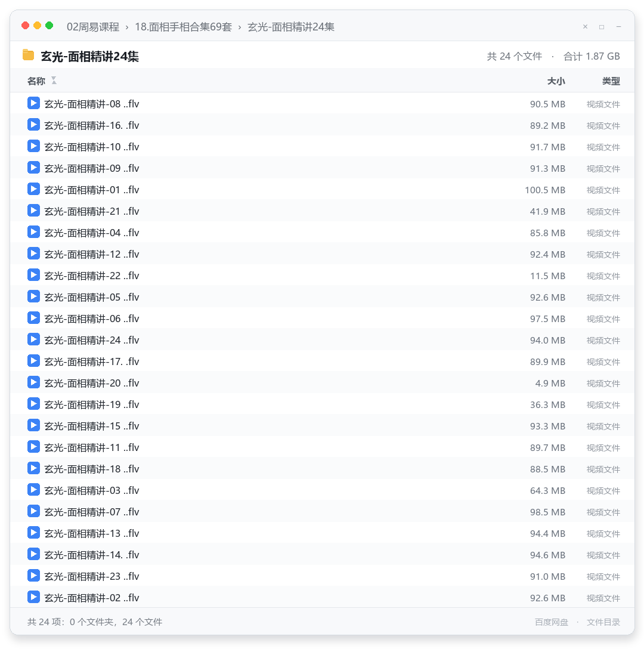Toggle sort order using the 名称 sort arrow
The image size is (644, 649).
click(54, 81)
